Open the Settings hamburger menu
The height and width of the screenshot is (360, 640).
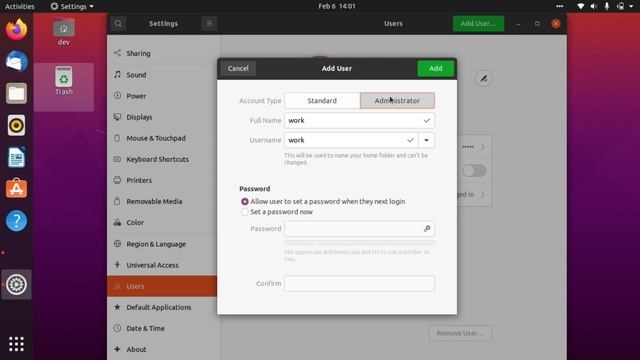(209, 24)
